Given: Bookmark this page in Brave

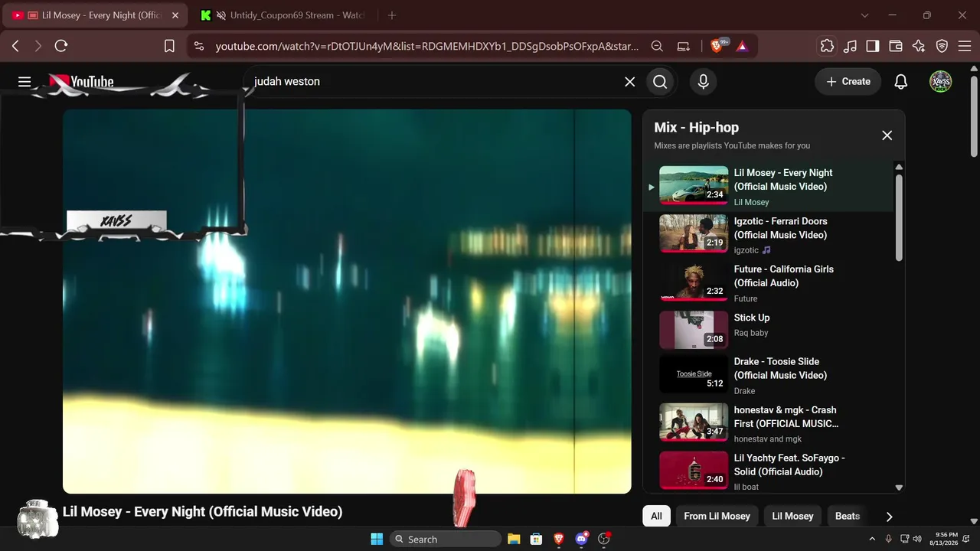Looking at the screenshot, I should click(169, 46).
